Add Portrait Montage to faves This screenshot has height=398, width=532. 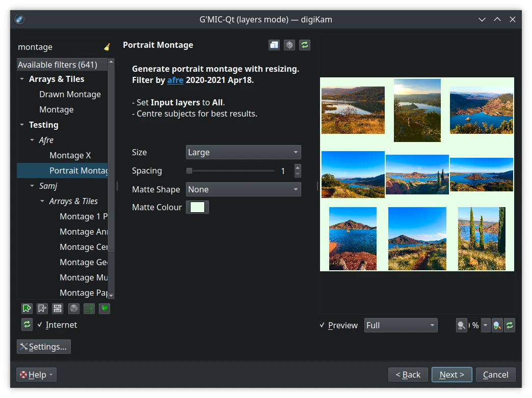click(27, 308)
